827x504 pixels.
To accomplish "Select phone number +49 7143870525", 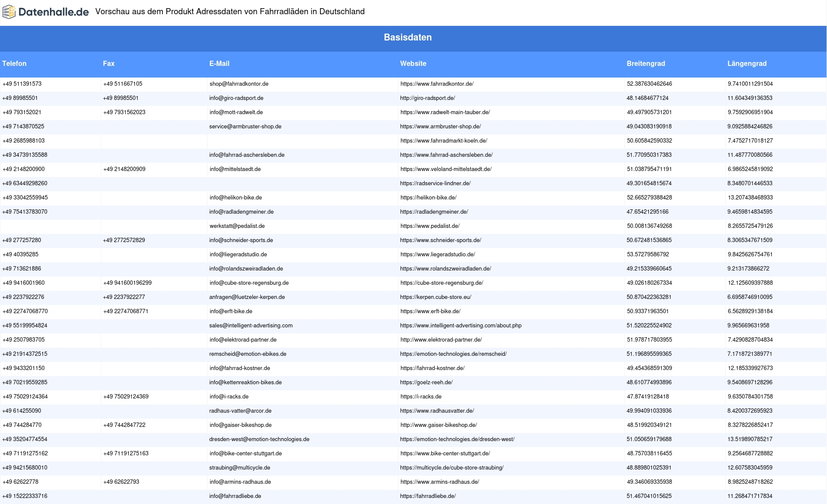I will click(23, 127).
